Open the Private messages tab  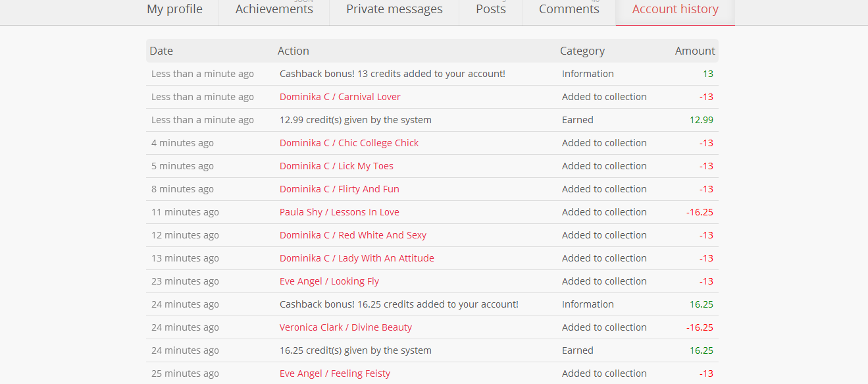point(394,11)
